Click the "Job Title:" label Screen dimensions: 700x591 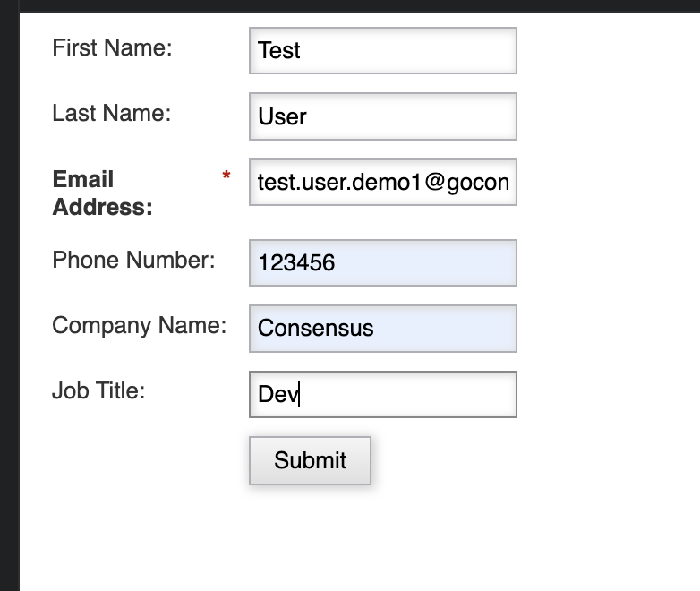pos(98,391)
